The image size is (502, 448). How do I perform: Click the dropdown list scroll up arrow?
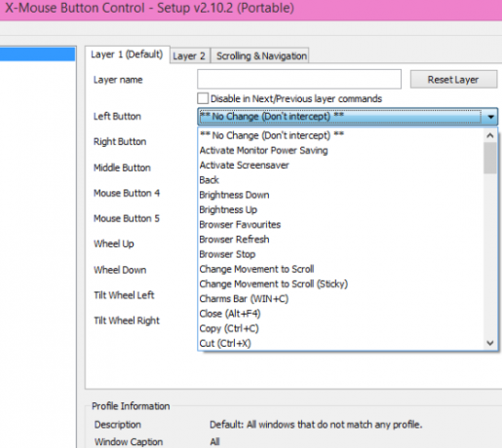(x=490, y=135)
